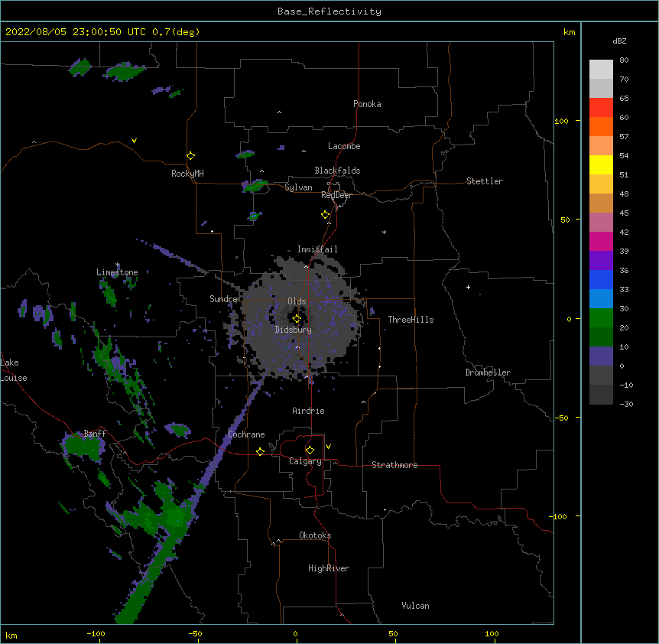
Task: Click the Didsbury label on the map
Action: (294, 330)
